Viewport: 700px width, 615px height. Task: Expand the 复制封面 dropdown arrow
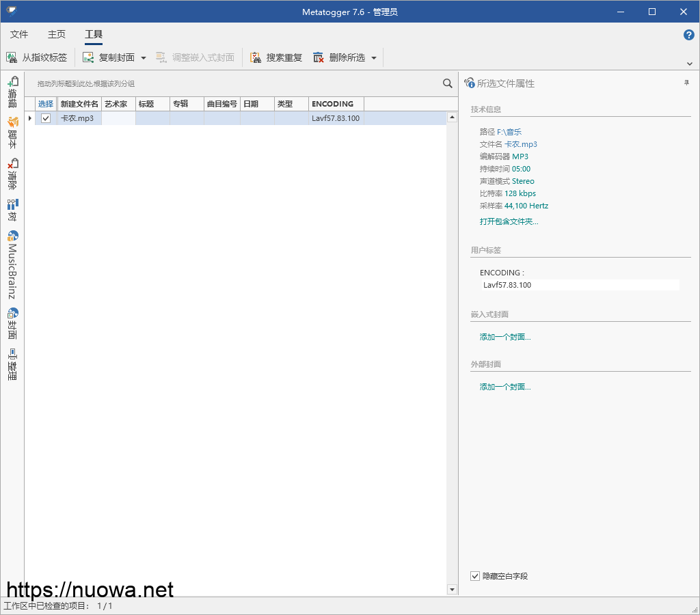[x=144, y=58]
